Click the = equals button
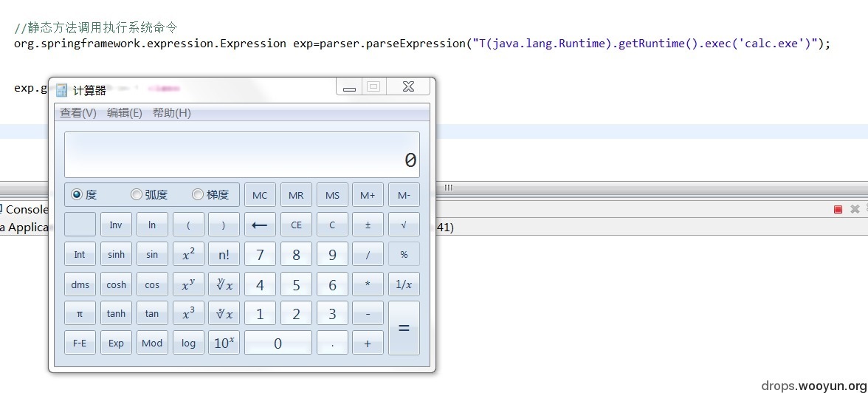This screenshot has width=868, height=393. pyautogui.click(x=404, y=328)
